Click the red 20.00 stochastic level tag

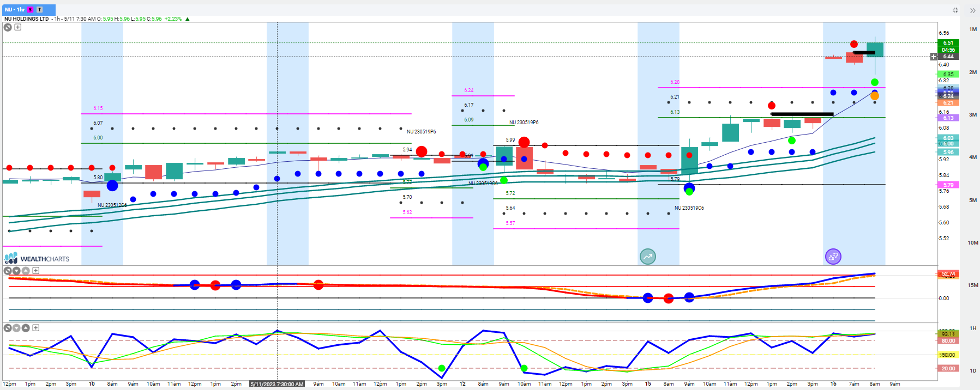coord(948,368)
